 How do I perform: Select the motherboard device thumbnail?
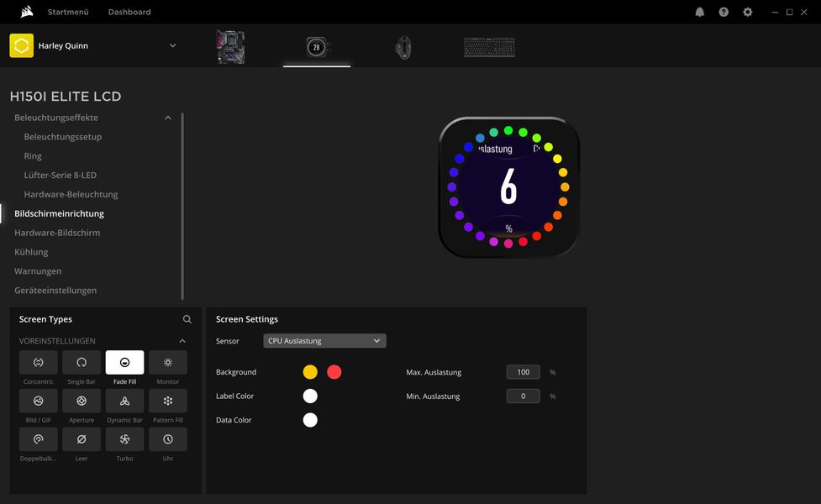[x=230, y=47]
